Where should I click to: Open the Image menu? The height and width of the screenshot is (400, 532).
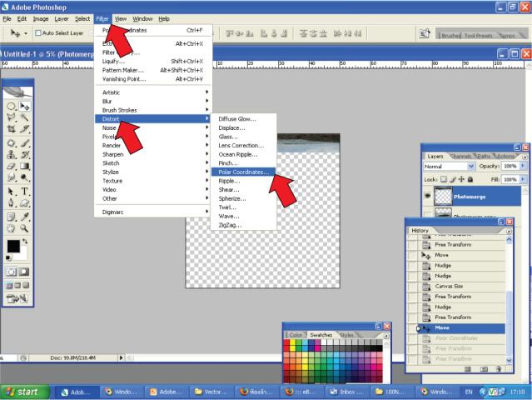coord(41,19)
